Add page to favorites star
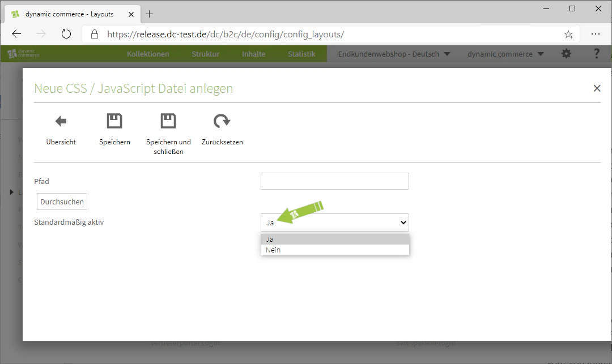Viewport: 612px width, 364px height. tap(568, 35)
